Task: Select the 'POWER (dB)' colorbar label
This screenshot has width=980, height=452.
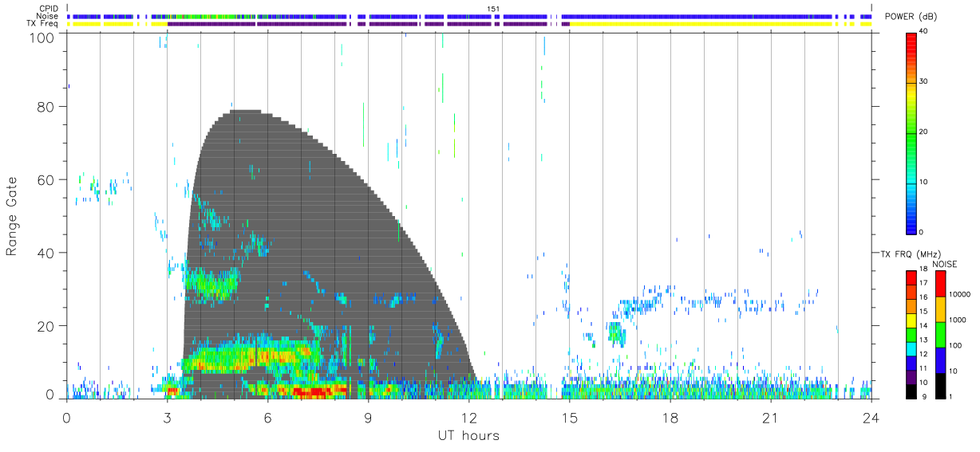Action: point(911,17)
